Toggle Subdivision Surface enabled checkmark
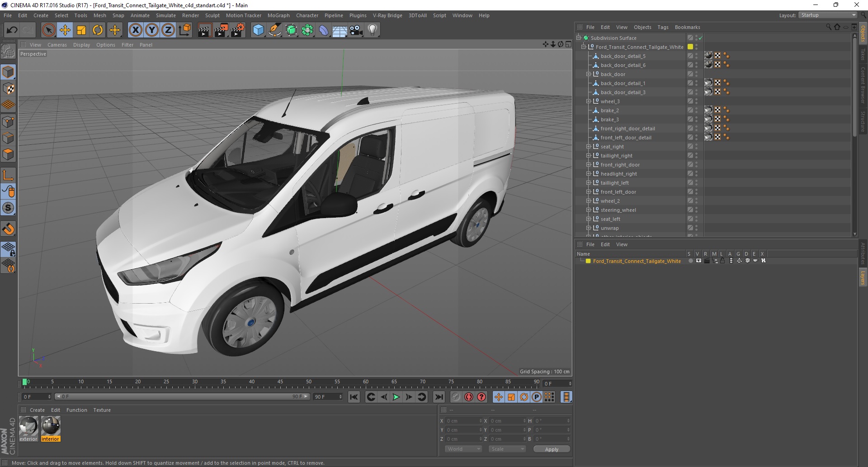868x467 pixels. [x=701, y=38]
